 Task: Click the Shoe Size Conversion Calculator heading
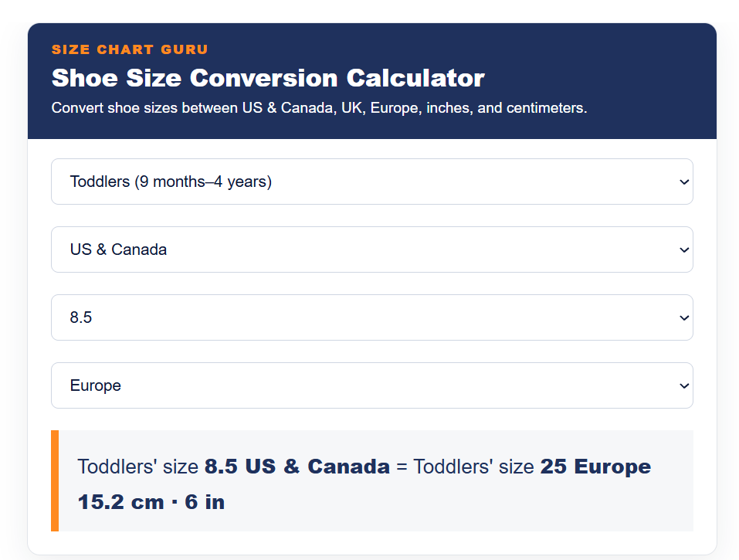pos(268,78)
